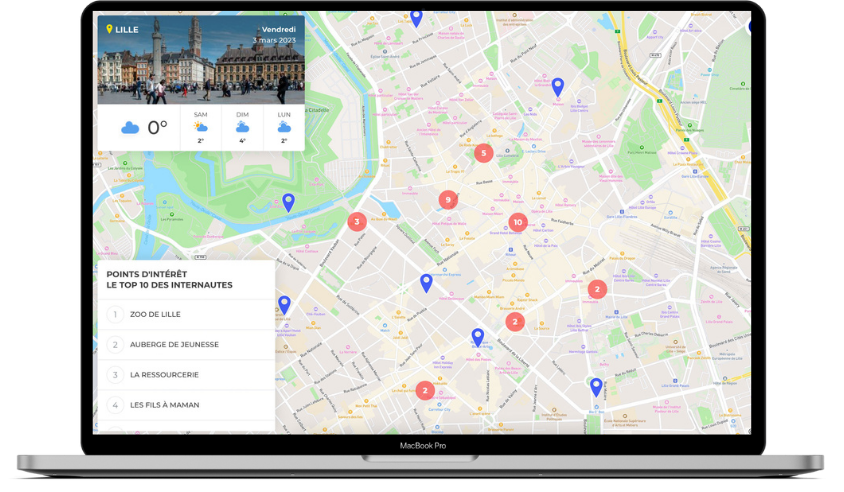Viewport: 844px width, 492px height.
Task: Open LES FILS À MAMAN list entry
Action: click(165, 405)
